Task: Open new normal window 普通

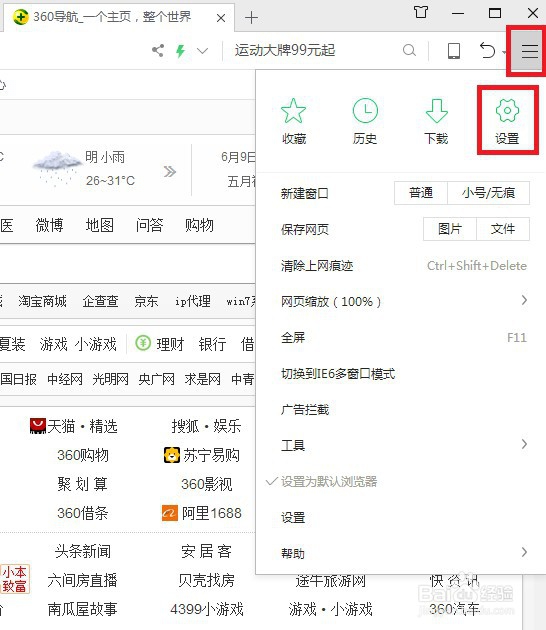Action: point(421,193)
